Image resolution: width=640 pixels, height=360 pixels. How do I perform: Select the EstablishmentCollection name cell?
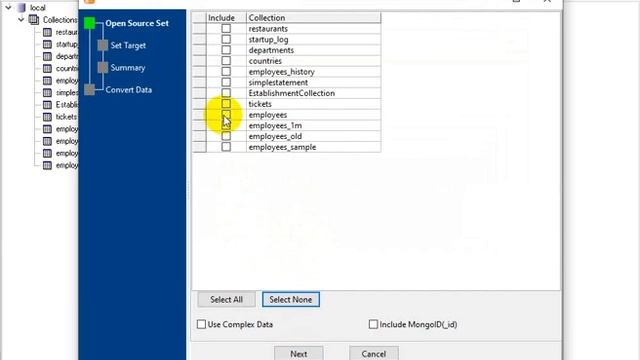click(x=313, y=93)
